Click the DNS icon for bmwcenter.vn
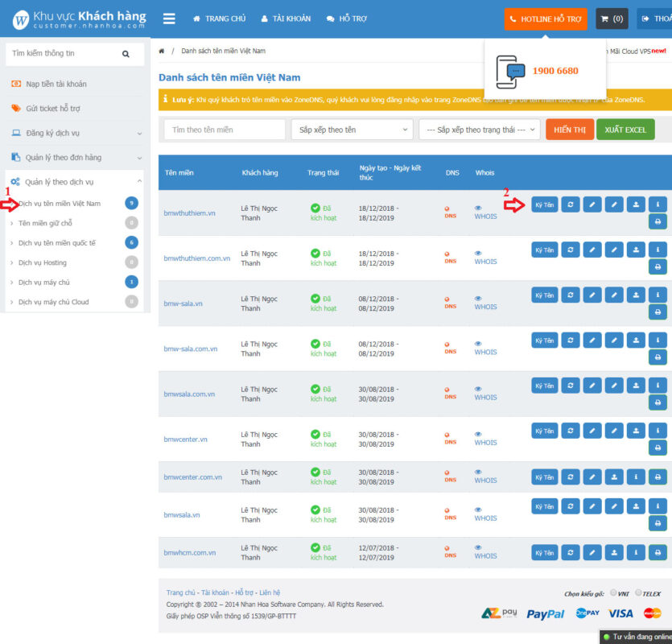The height and width of the screenshot is (644, 672). pos(450,436)
